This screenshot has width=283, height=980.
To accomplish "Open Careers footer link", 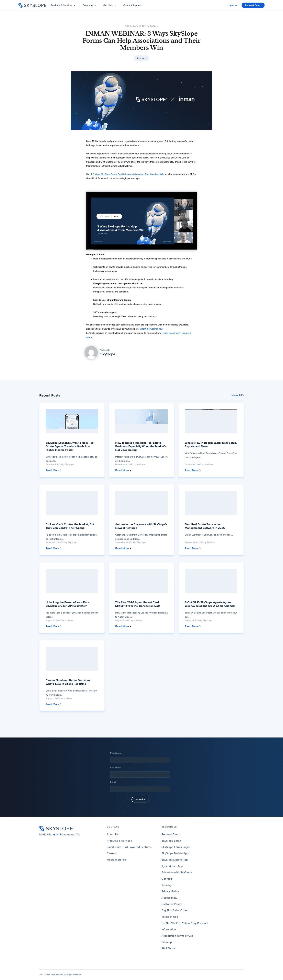I will (x=112, y=853).
